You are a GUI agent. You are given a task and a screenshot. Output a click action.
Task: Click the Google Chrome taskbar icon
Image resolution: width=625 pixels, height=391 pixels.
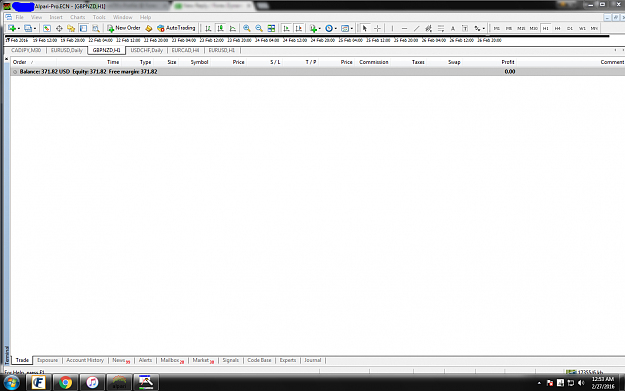point(65,383)
